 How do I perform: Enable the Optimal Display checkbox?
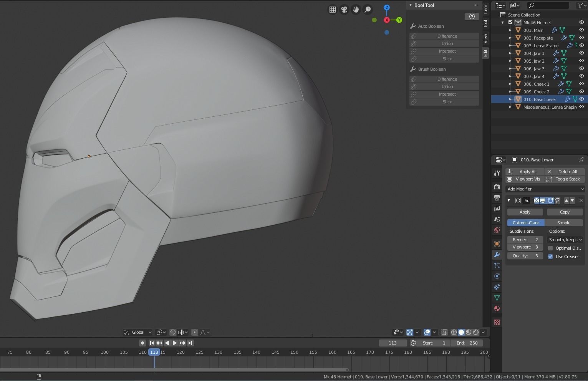(x=550, y=248)
